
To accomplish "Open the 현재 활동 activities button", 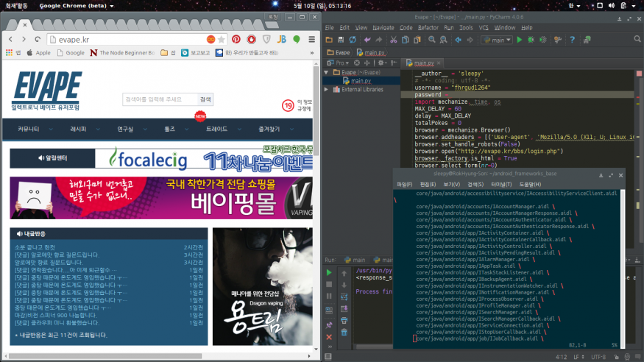I will coord(16,6).
